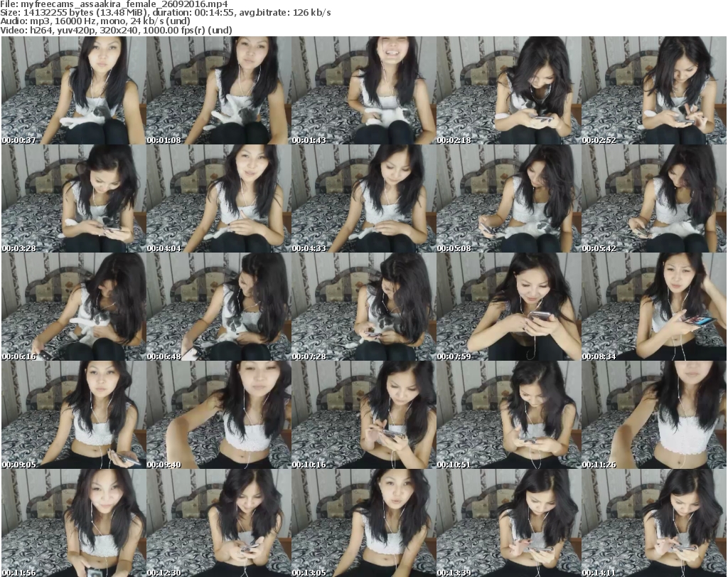This screenshot has width=728, height=577.
Task: Select the thumbnail frame at 00:03:28
Action: tap(73, 198)
